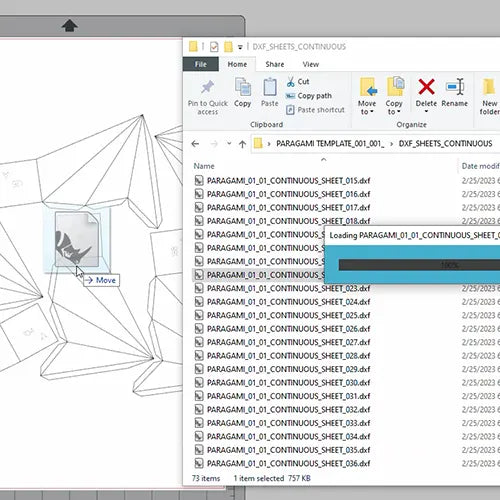The height and width of the screenshot is (500, 500).
Task: Click the loading progress bar in the dialog
Action: [x=419, y=265]
